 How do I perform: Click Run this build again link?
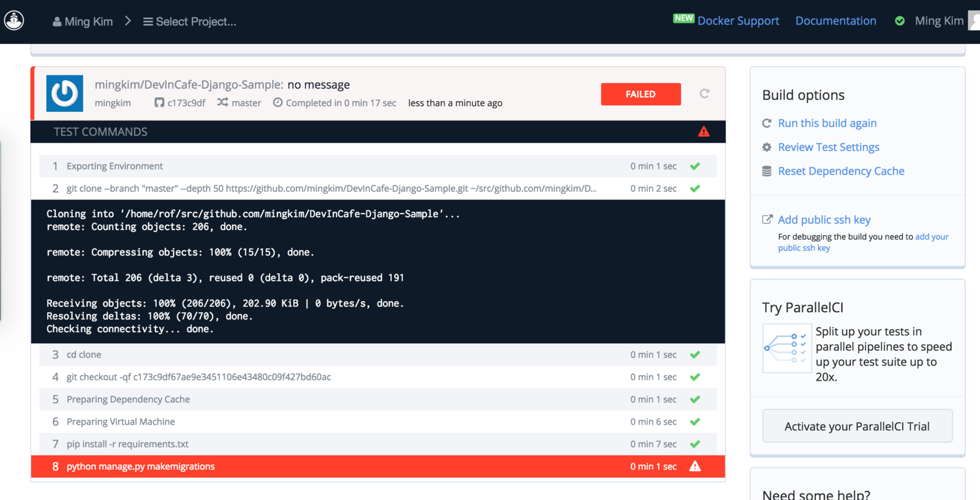click(827, 123)
